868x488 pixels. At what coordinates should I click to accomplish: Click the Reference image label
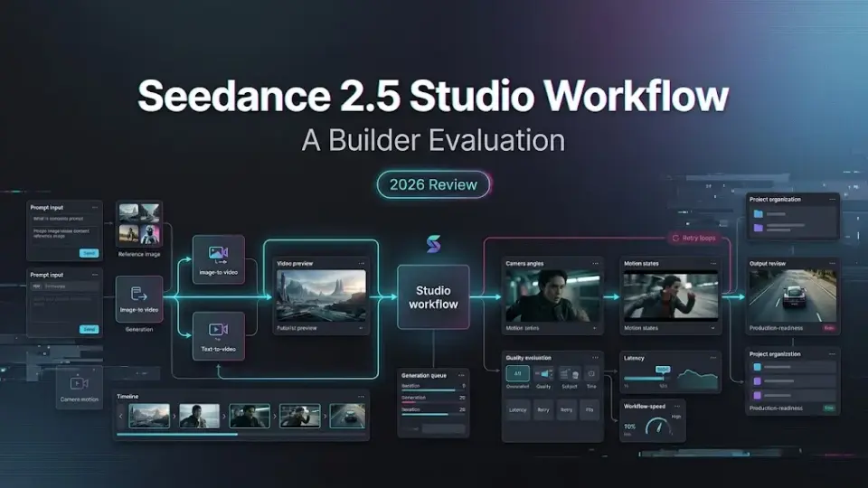(x=139, y=255)
